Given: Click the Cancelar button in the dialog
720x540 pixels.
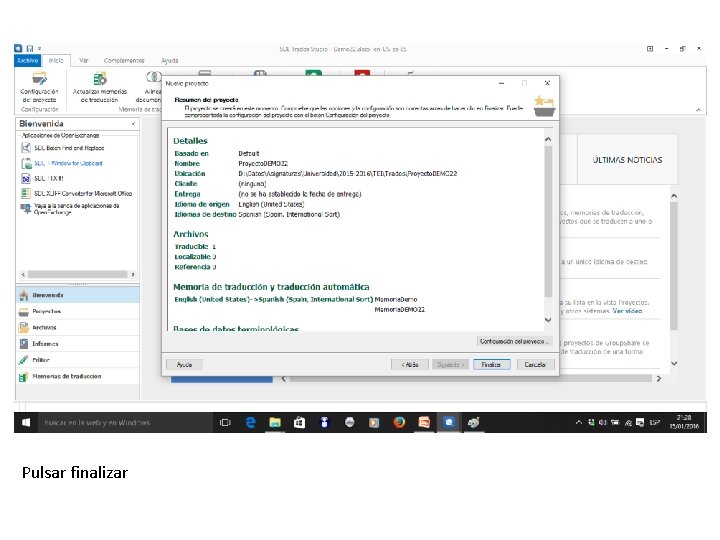Looking at the screenshot, I should tap(535, 365).
